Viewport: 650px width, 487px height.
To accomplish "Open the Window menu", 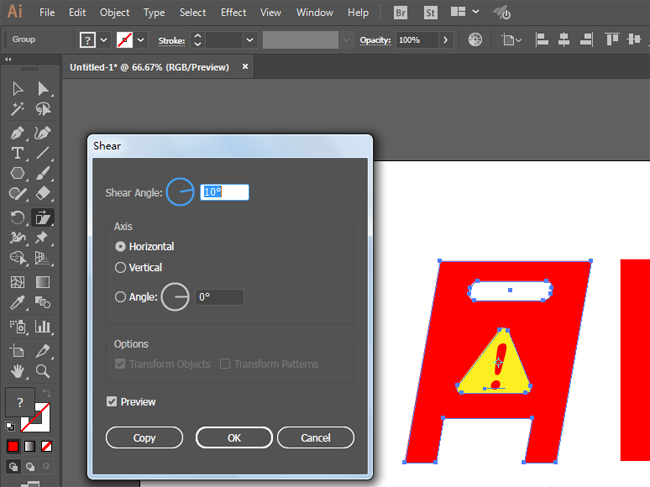I will (x=315, y=13).
